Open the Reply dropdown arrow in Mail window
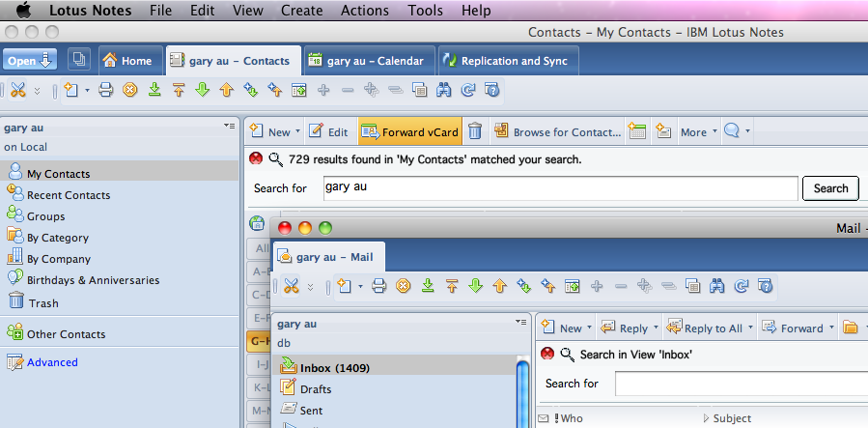Screen dimensions: 868x428 tap(656, 328)
